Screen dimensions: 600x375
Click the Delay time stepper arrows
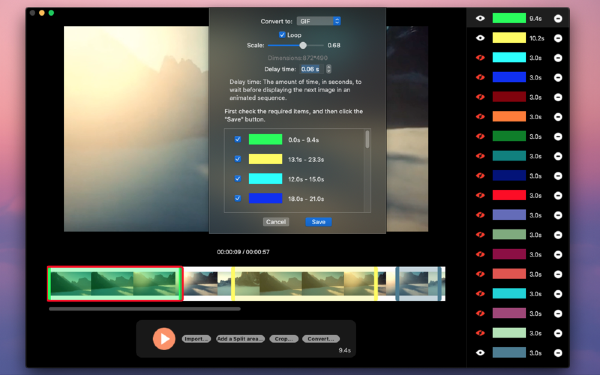tap(328, 69)
